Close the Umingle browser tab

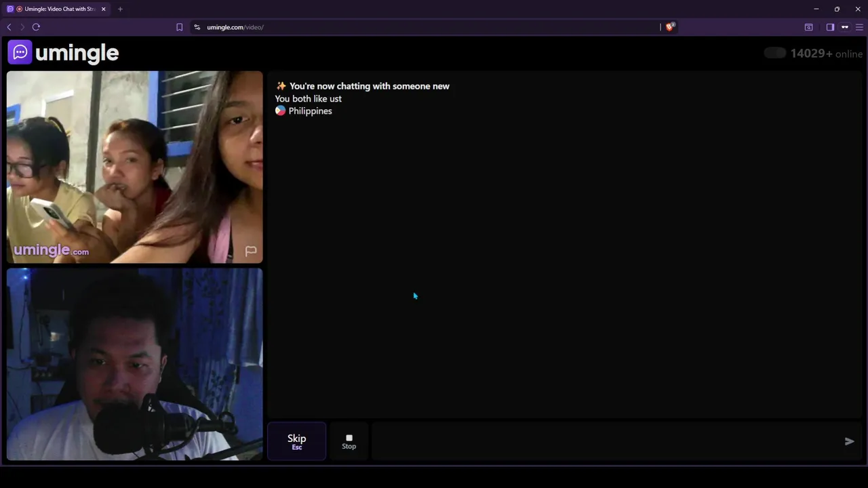point(103,9)
